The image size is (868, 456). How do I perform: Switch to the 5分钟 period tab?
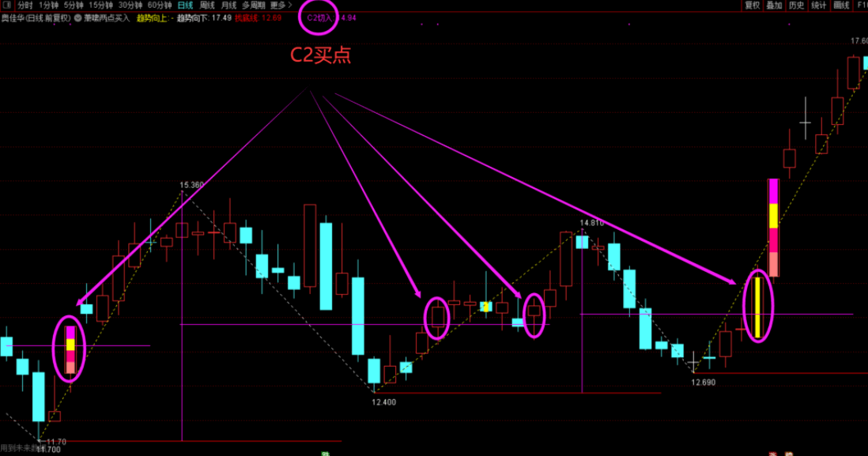point(73,6)
